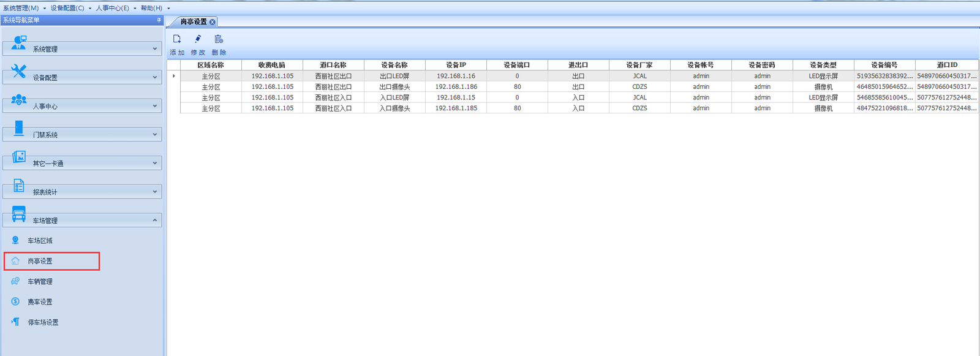Expand the 报表统计 sidebar section
This screenshot has width=980, height=356.
pos(82,192)
